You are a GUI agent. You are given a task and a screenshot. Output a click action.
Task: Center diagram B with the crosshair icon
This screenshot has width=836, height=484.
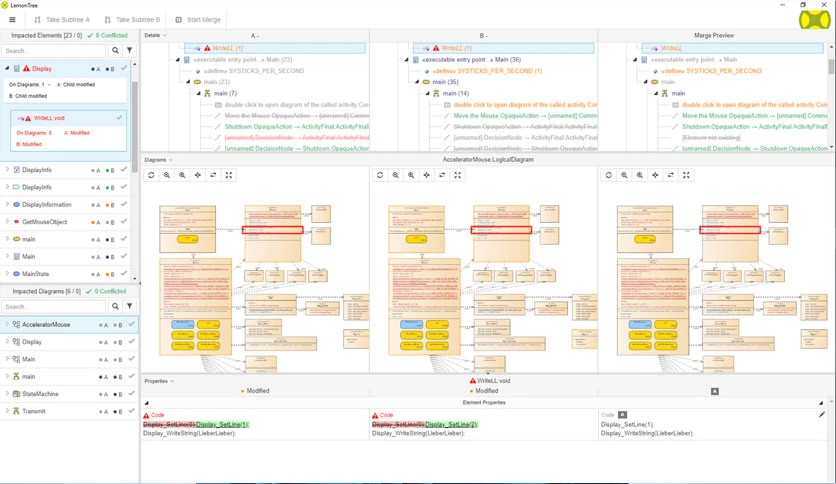(x=427, y=175)
